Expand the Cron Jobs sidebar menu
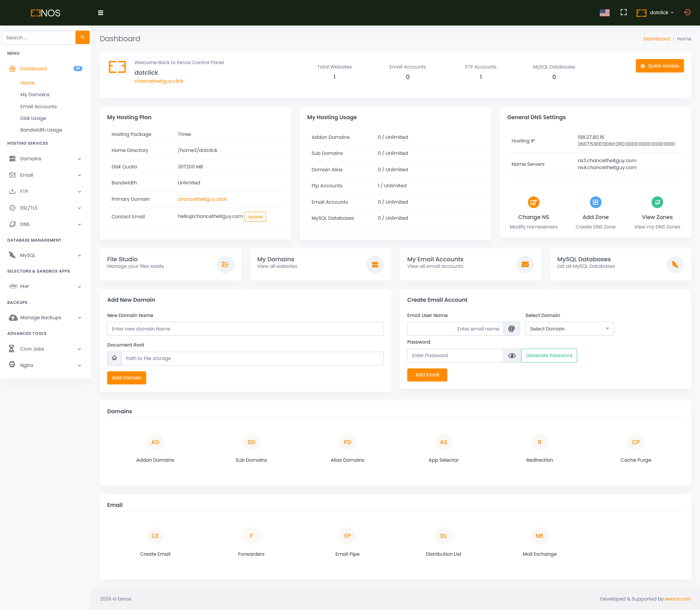 (x=46, y=349)
